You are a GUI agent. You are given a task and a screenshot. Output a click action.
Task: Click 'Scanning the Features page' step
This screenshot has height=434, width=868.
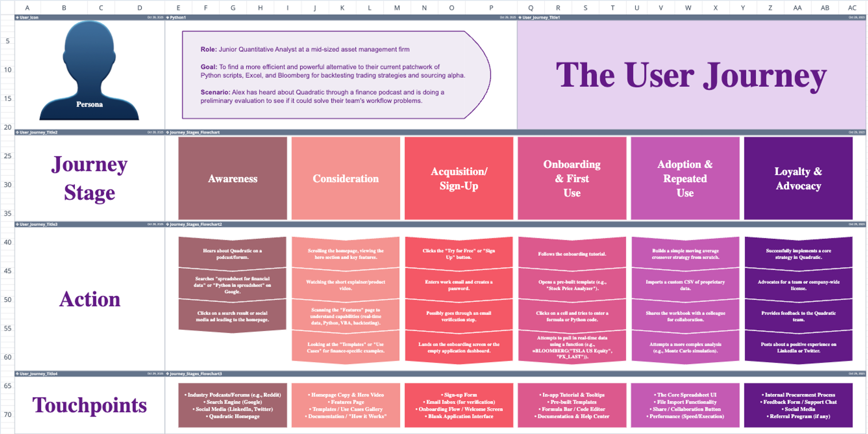pyautogui.click(x=346, y=316)
